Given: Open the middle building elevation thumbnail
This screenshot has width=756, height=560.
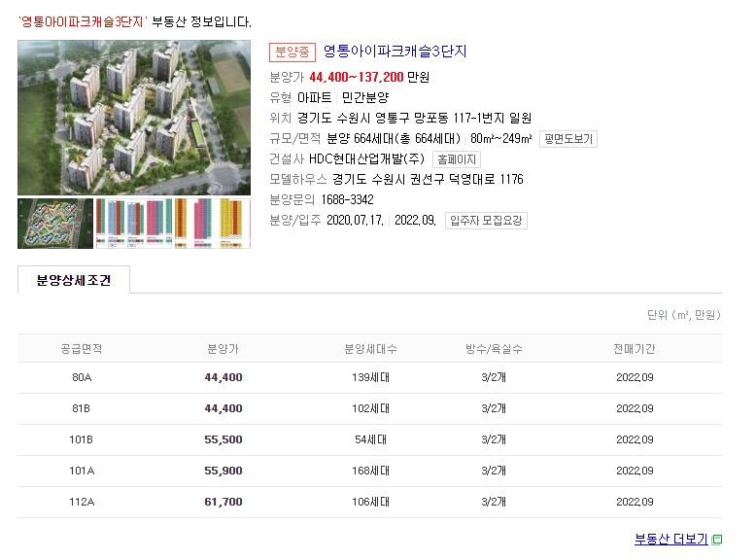Looking at the screenshot, I should (134, 224).
